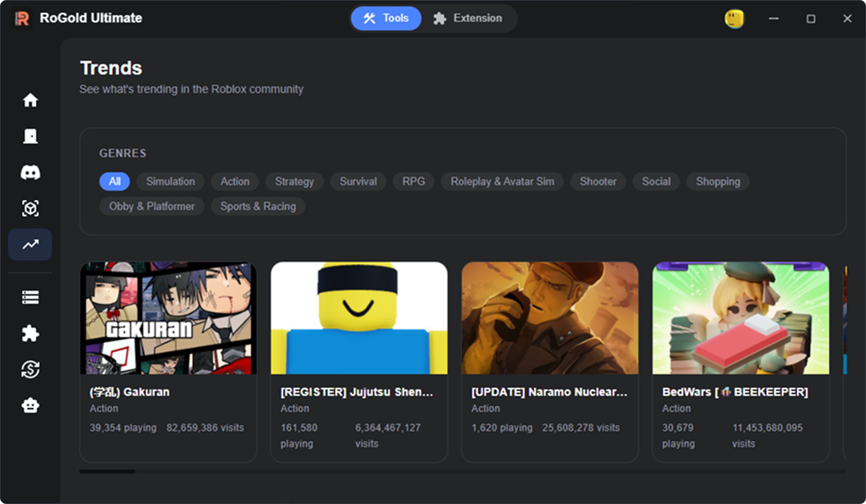The width and height of the screenshot is (866, 504).
Task: Switch to the Tools tab
Action: [x=386, y=18]
